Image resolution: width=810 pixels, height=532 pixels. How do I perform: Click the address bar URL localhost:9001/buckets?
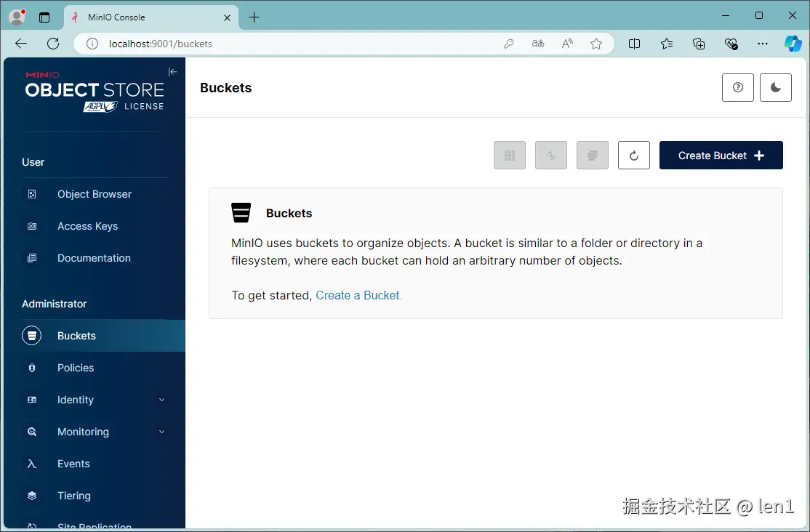point(160,44)
